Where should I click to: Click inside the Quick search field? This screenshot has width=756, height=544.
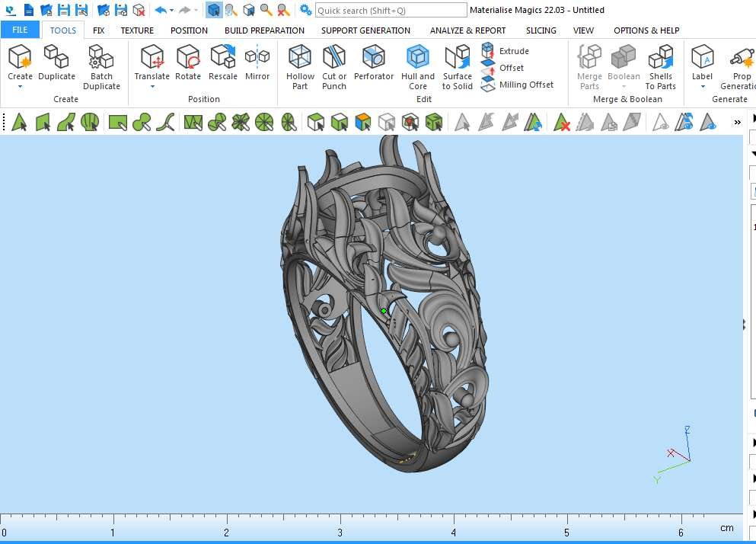[x=391, y=10]
